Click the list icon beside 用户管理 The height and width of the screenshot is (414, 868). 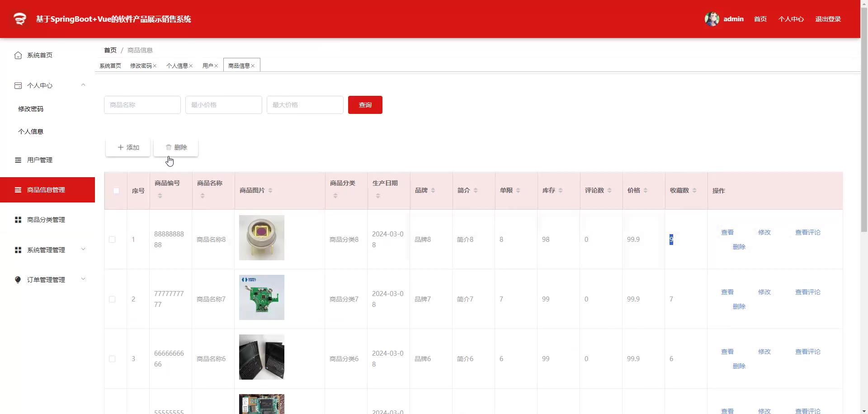(x=18, y=160)
